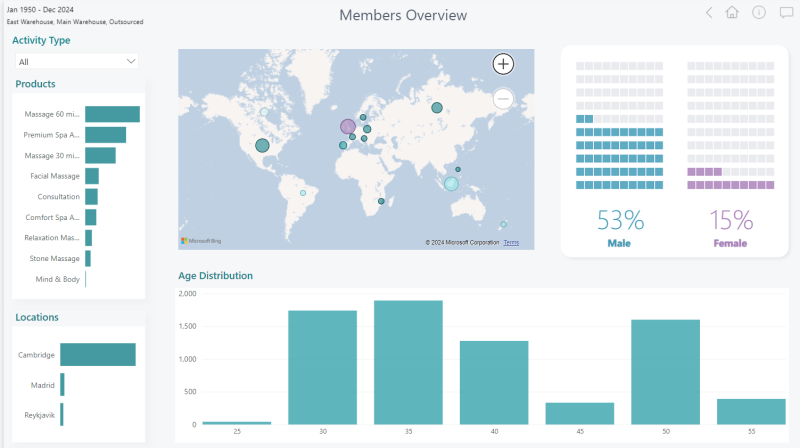Filter by Madrid location bar
This screenshot has height=448, width=800.
coord(62,385)
